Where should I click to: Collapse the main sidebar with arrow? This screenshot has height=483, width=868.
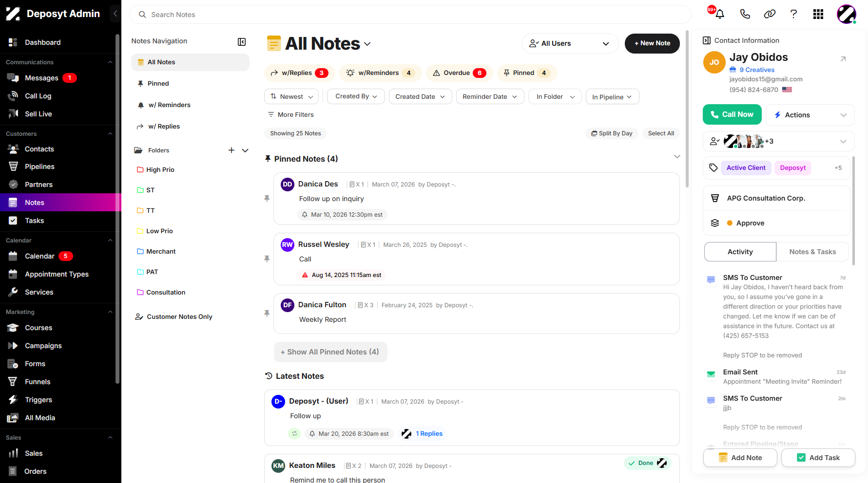[115, 14]
